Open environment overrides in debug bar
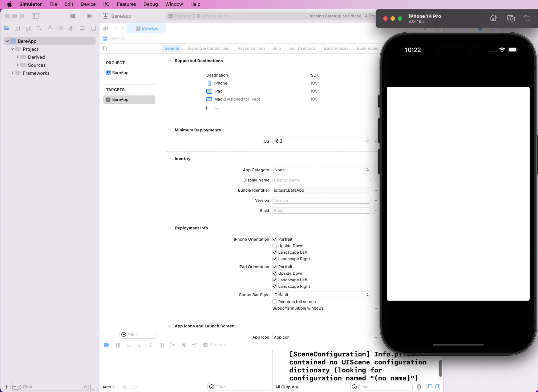Screen dimensions: 538x392 (183, 345)
